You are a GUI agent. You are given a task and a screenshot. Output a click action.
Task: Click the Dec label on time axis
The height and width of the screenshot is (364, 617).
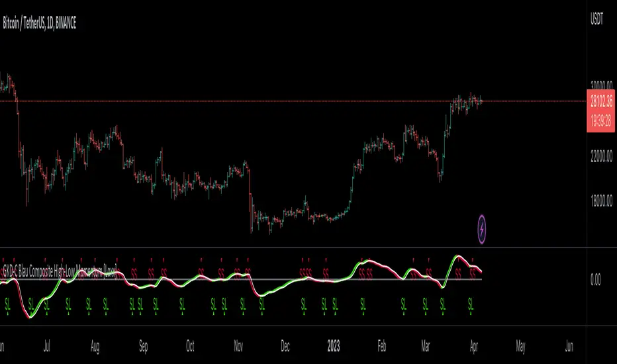285,346
